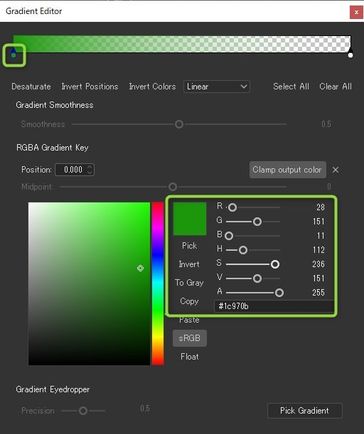Select the white end gradient key marker
364x434 pixels.
[x=350, y=54]
